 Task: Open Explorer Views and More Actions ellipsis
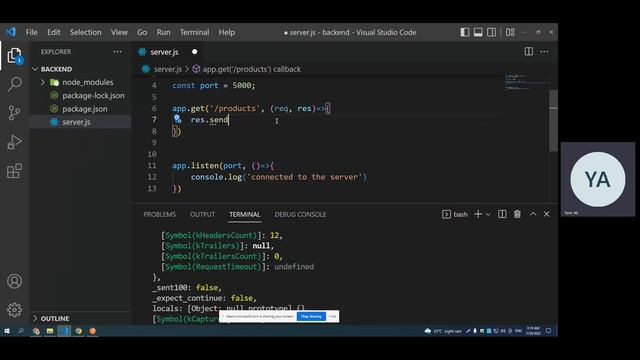(118, 51)
